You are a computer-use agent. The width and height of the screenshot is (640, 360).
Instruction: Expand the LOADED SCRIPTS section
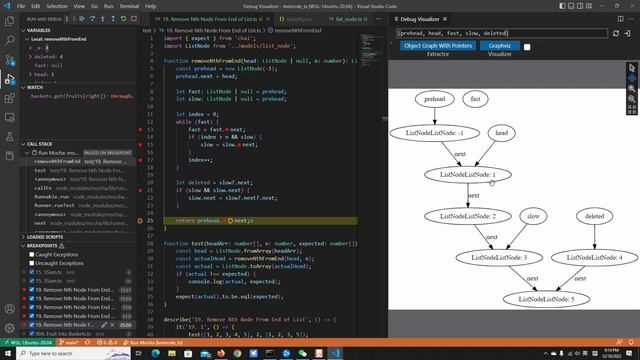pyautogui.click(x=45, y=237)
